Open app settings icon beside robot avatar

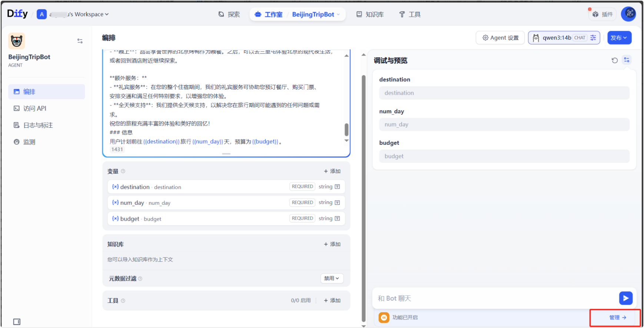pos(80,41)
